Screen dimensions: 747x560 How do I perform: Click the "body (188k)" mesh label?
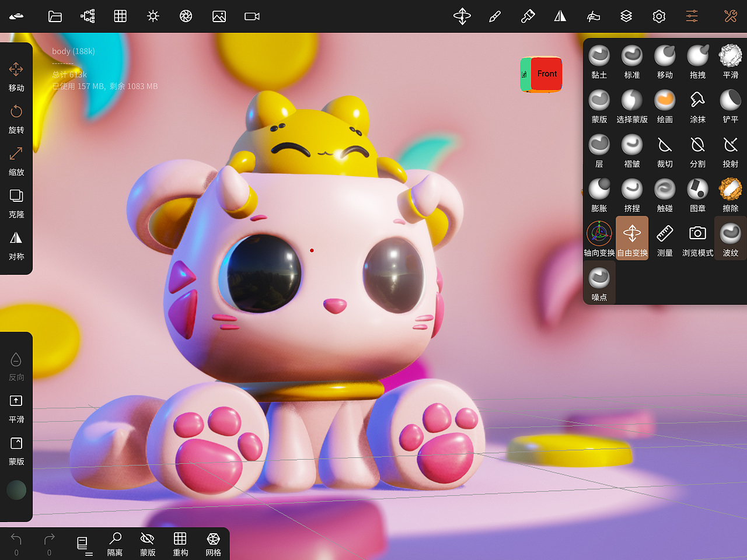tap(74, 51)
